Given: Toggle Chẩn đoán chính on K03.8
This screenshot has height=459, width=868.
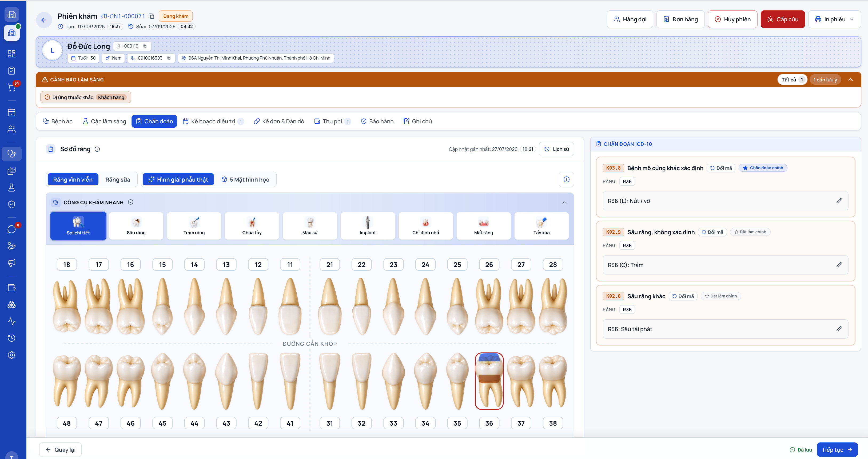Looking at the screenshot, I should click(763, 168).
